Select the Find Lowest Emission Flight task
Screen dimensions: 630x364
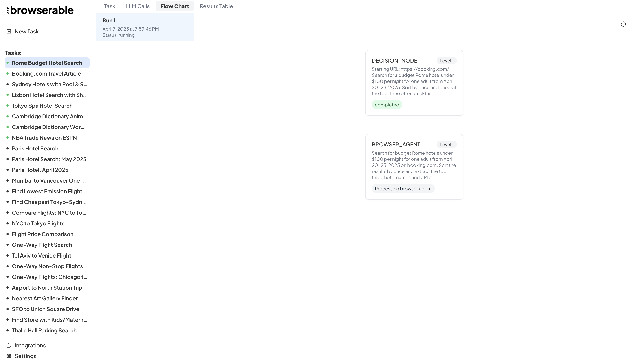click(x=47, y=191)
